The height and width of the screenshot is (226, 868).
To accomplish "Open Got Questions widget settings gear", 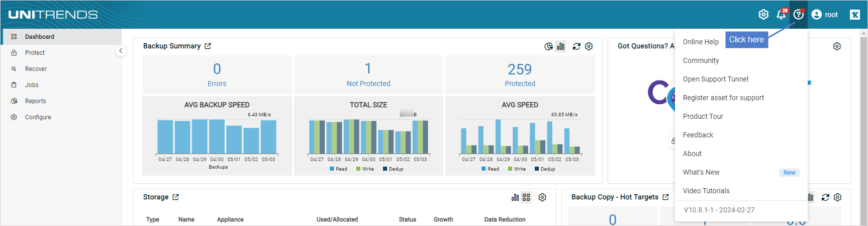I will [837, 46].
